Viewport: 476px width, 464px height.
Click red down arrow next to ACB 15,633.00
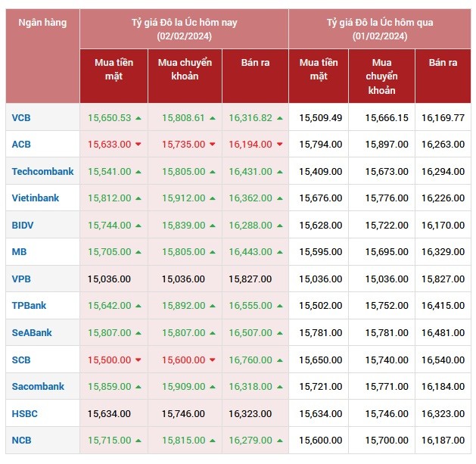pos(138,145)
